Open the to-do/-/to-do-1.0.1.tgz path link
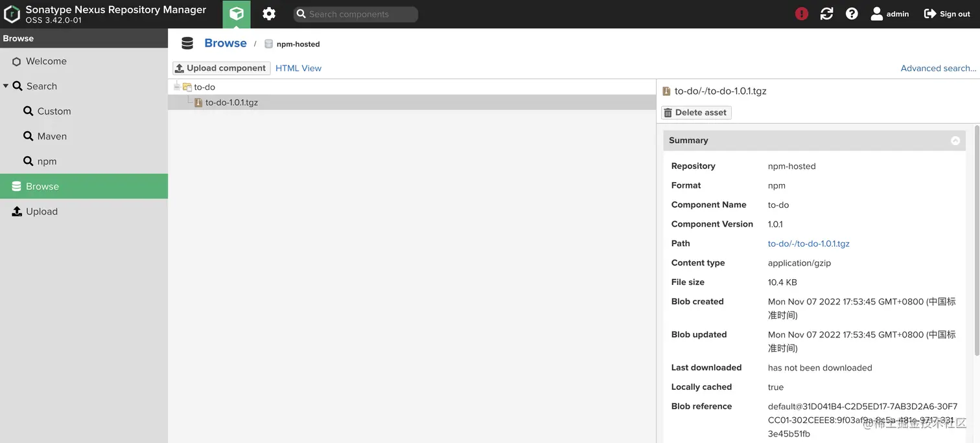This screenshot has width=980, height=443. click(808, 244)
